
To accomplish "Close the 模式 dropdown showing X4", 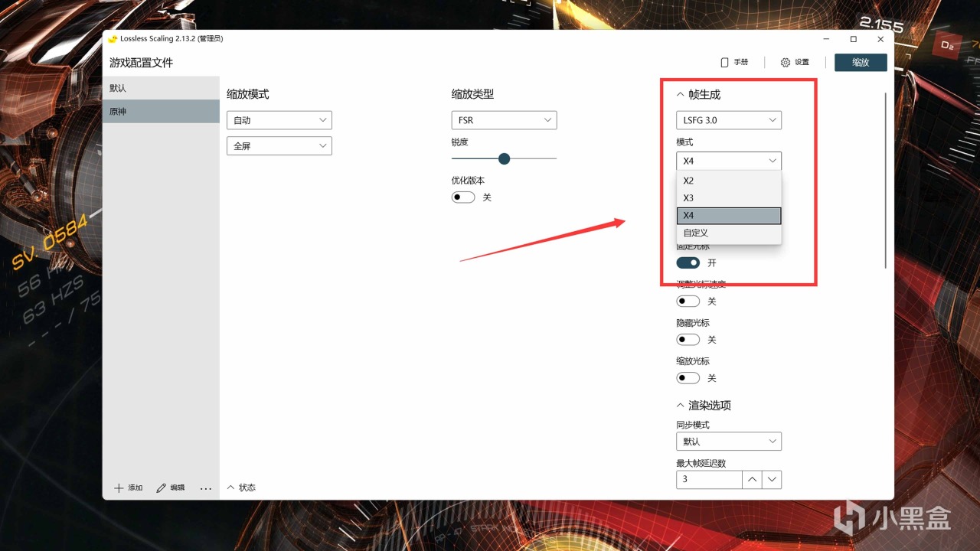I will click(x=729, y=161).
